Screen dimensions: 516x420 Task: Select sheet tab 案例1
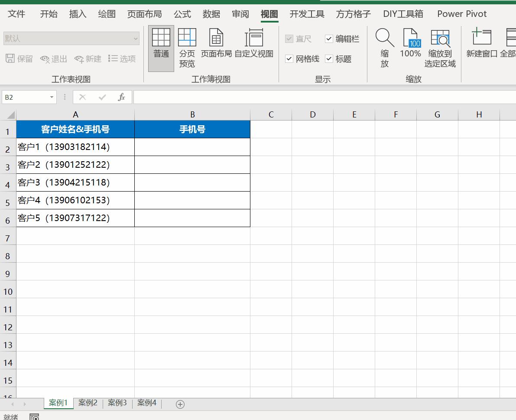(58, 403)
